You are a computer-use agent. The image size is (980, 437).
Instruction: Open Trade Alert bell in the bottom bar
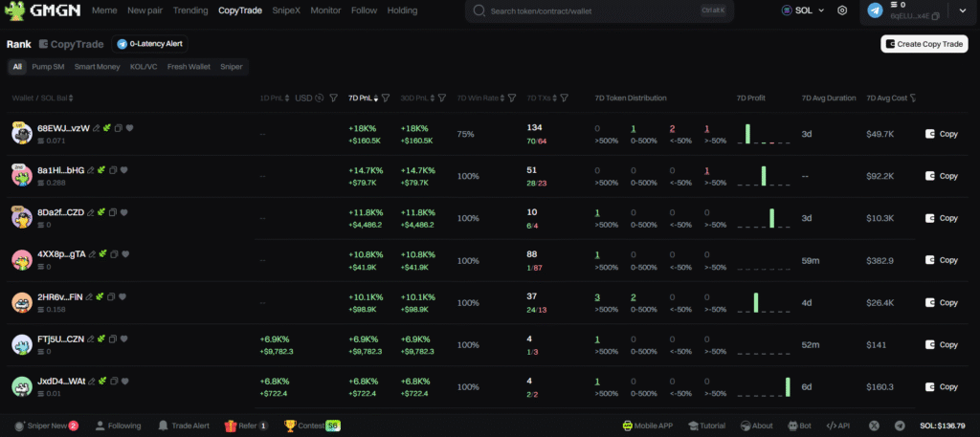184,426
